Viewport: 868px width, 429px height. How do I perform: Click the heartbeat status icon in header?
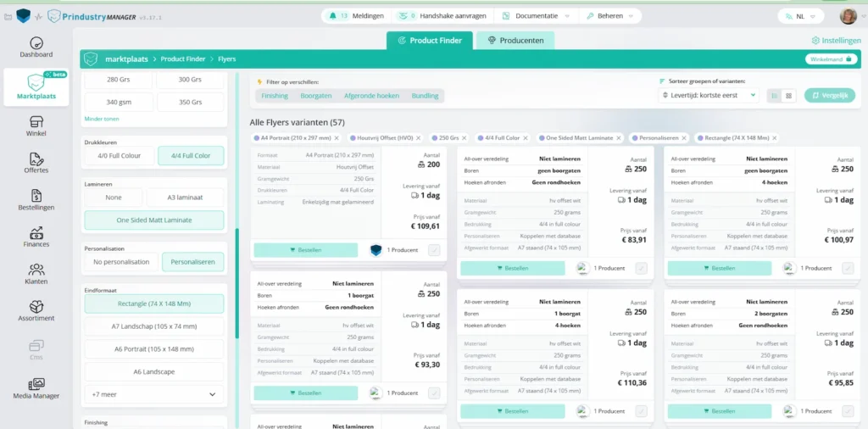pos(39,17)
